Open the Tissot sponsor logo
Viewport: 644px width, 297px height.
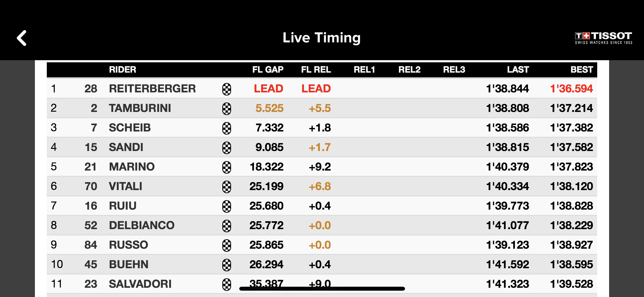(603, 38)
